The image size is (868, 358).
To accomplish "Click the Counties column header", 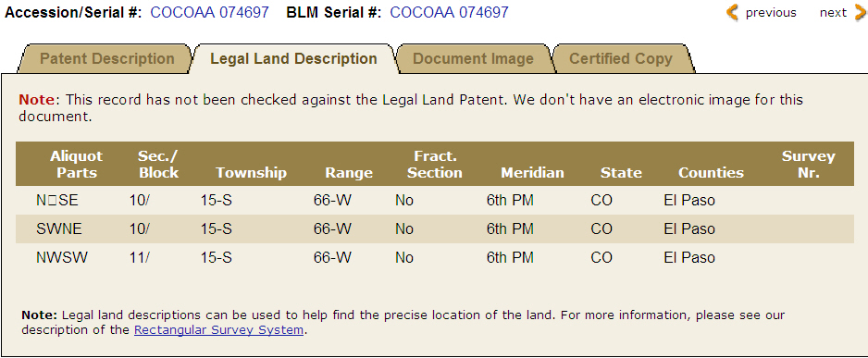I will [x=712, y=173].
